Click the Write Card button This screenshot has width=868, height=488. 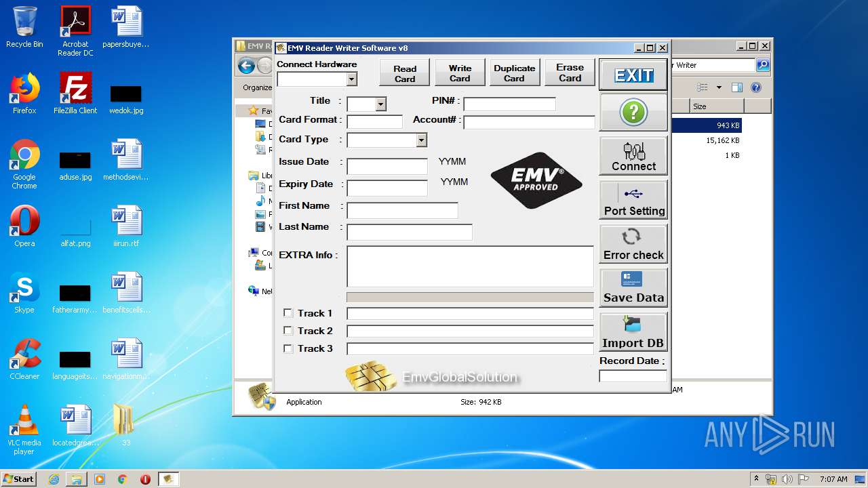(x=460, y=73)
